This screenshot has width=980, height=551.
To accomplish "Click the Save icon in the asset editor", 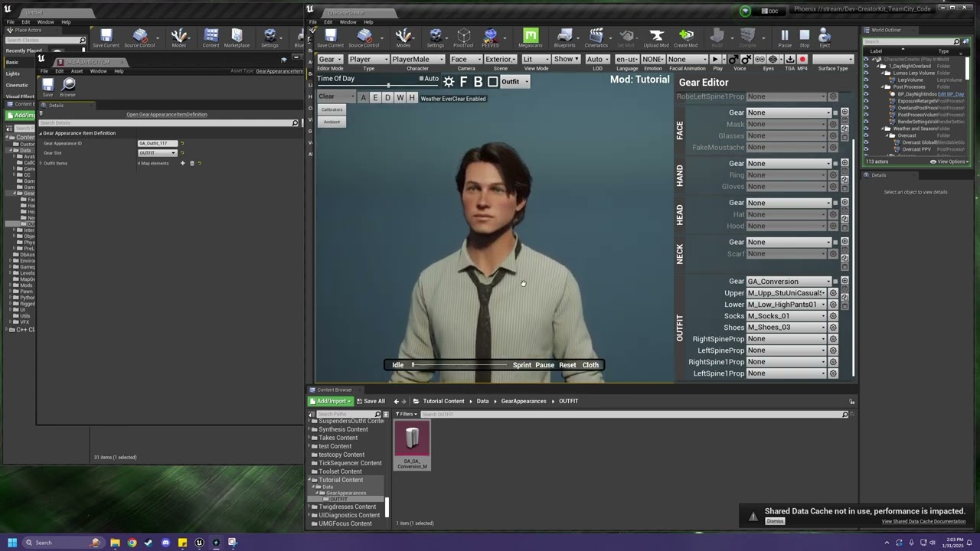I will (47, 86).
